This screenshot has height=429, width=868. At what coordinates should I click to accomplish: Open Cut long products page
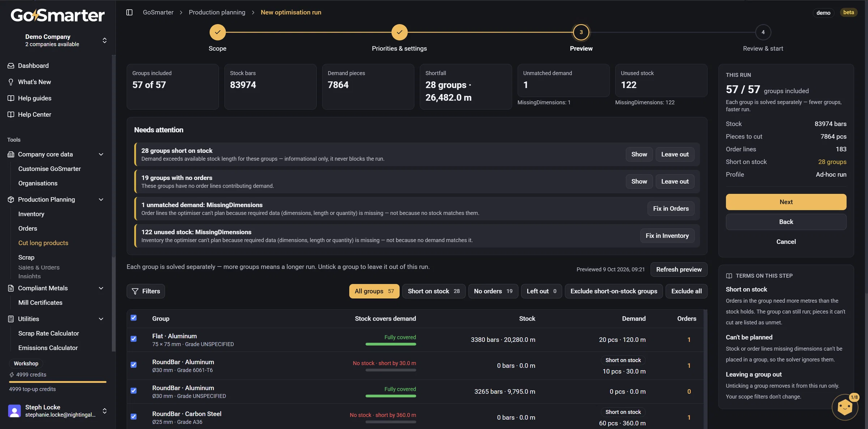43,243
